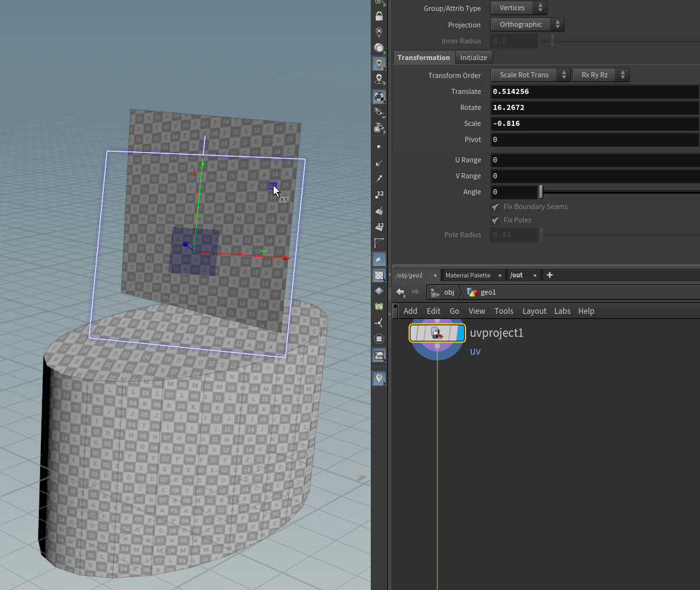This screenshot has height=590, width=700.
Task: Click the Scale field showing -0.816
Action: pyautogui.click(x=595, y=123)
